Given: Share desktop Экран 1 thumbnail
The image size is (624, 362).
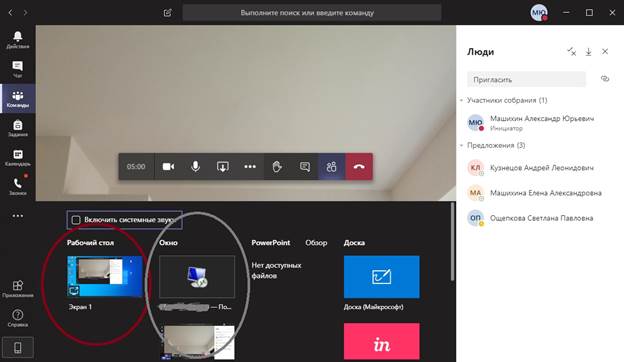Looking at the screenshot, I should click(x=105, y=277).
